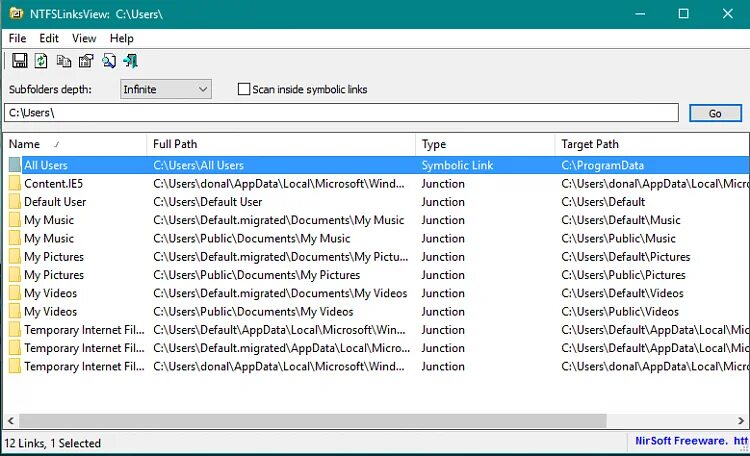This screenshot has height=456, width=750.
Task: Toggle Scan inside symbolic links checkbox
Action: pyautogui.click(x=244, y=89)
